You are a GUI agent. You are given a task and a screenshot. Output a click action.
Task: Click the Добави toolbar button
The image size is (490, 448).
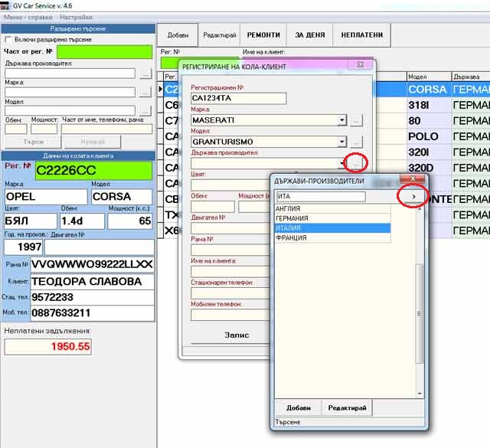point(178,35)
